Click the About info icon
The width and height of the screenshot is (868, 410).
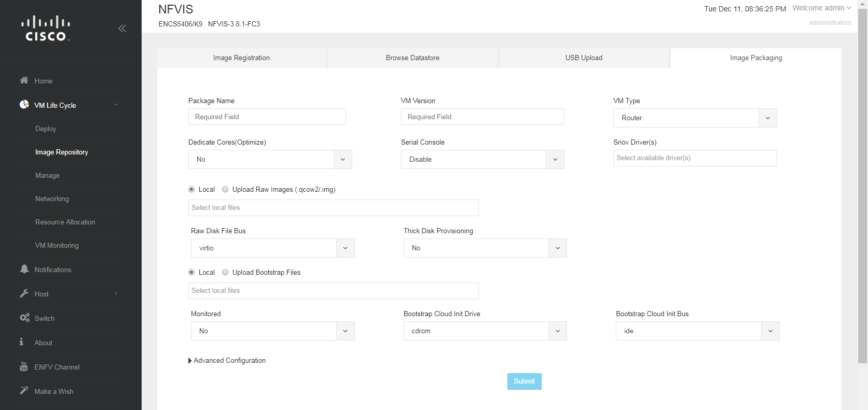22,342
